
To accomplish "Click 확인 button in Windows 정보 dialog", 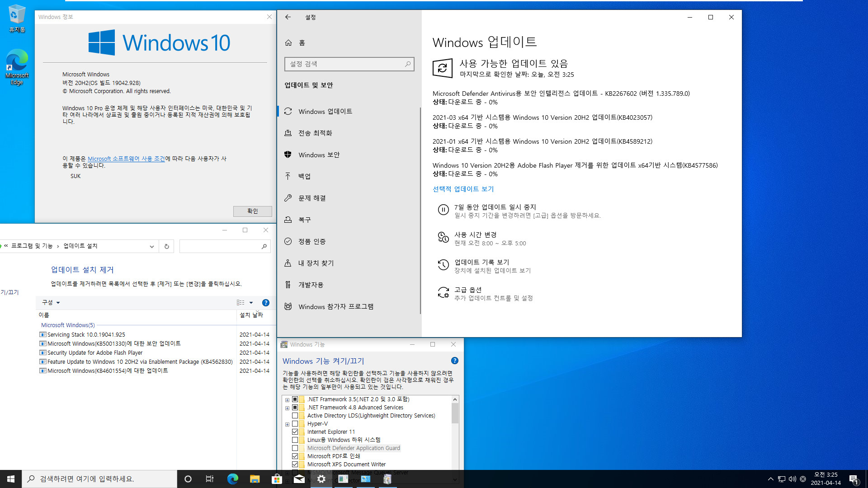I will pyautogui.click(x=253, y=211).
